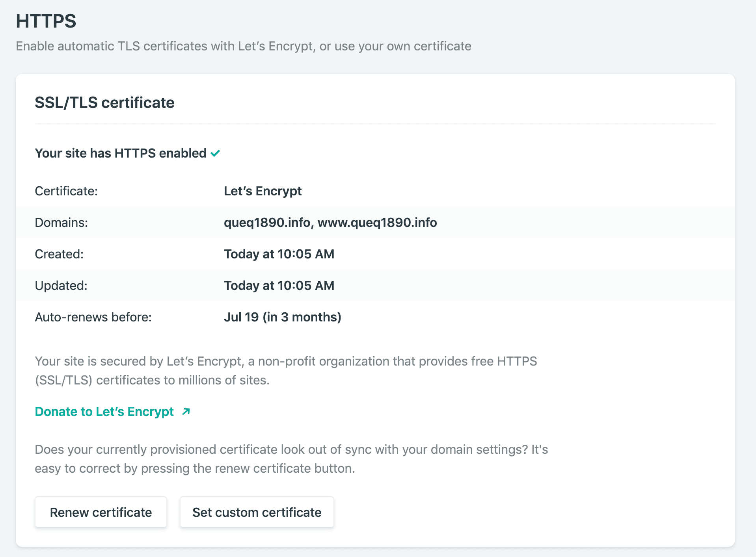This screenshot has width=756, height=557.
Task: Click the Updated row label
Action: pyautogui.click(x=61, y=285)
